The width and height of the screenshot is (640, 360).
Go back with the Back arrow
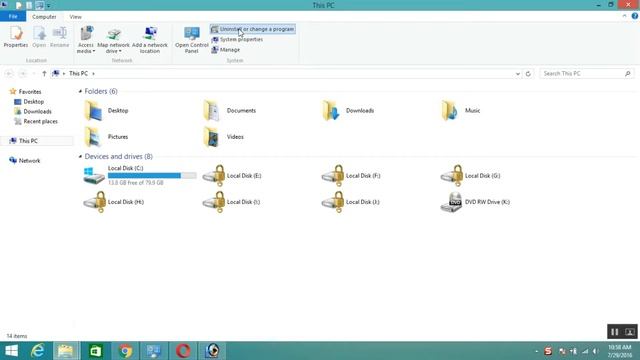(9, 73)
